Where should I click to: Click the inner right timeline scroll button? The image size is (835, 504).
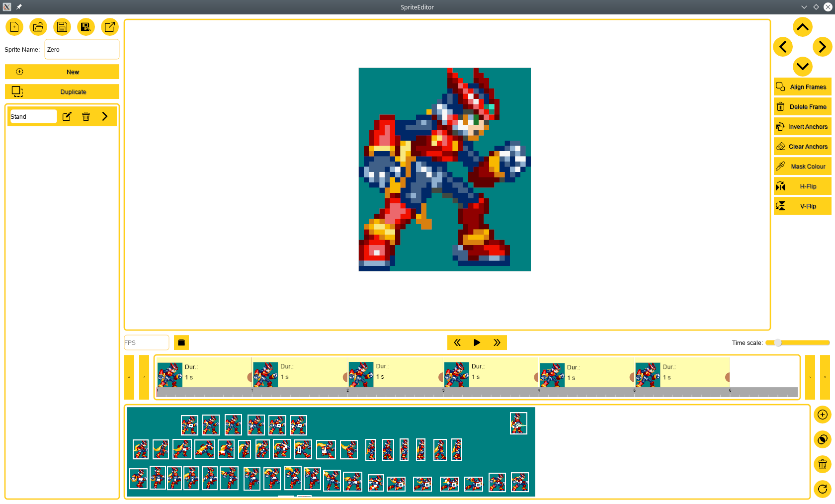pyautogui.click(x=810, y=377)
